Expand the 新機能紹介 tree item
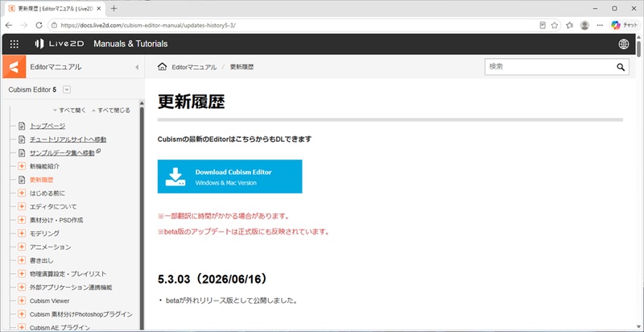The image size is (644, 332). [22, 167]
